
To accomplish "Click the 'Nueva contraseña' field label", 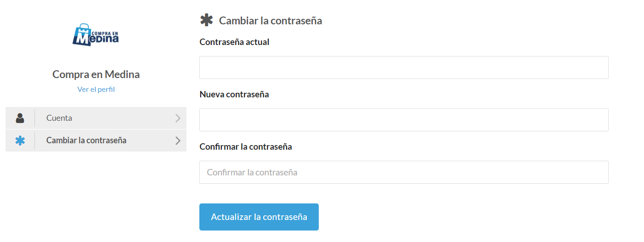I will 234,94.
